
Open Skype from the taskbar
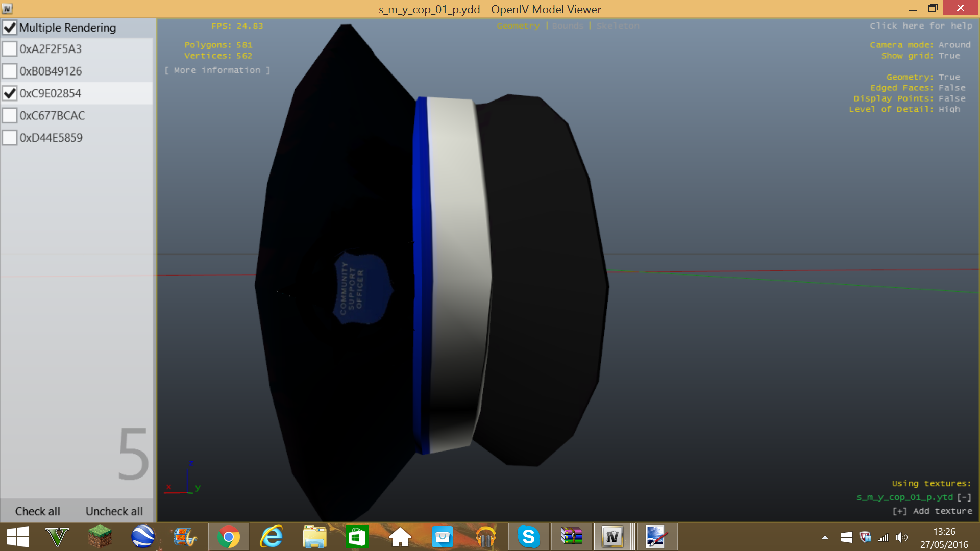(x=528, y=537)
